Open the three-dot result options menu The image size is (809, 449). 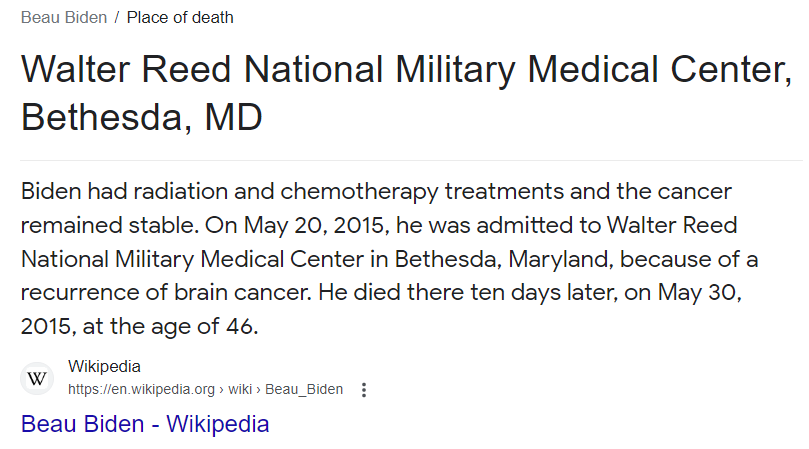tap(364, 390)
